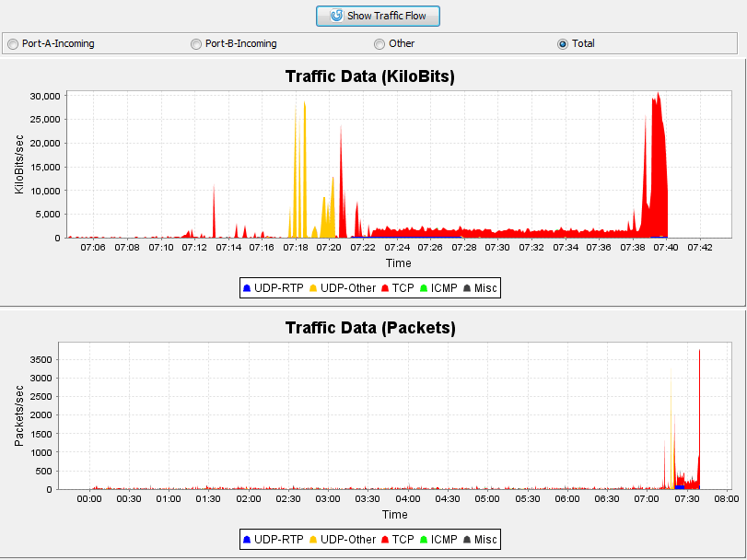Click the Time label under the KiloBits chart
The width and height of the screenshot is (747, 560).
(398, 263)
